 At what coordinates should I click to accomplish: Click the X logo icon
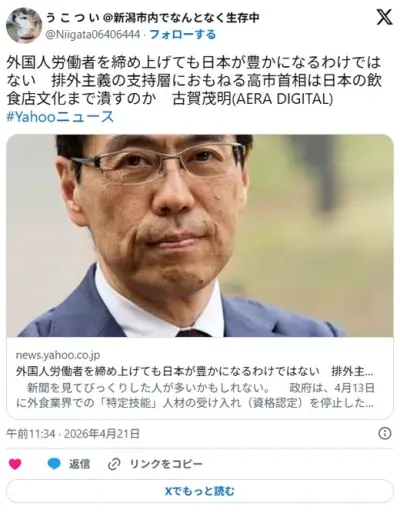tap(384, 18)
